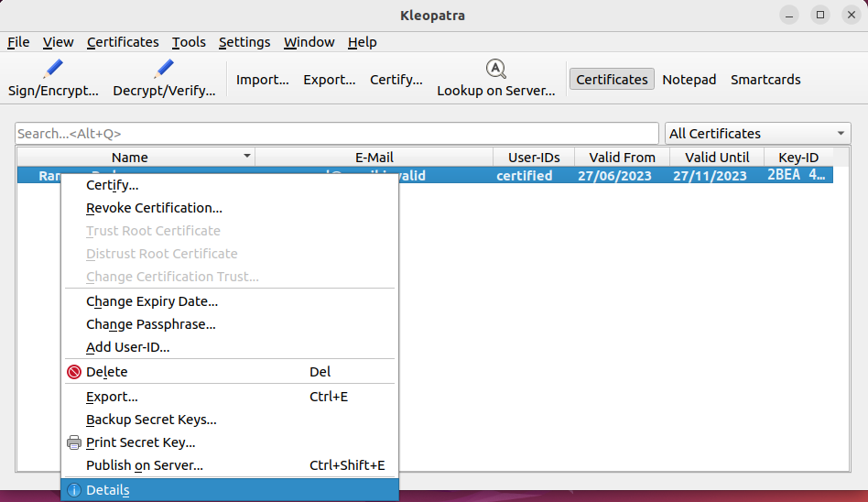Click the blue info icon beside Details

[73, 490]
